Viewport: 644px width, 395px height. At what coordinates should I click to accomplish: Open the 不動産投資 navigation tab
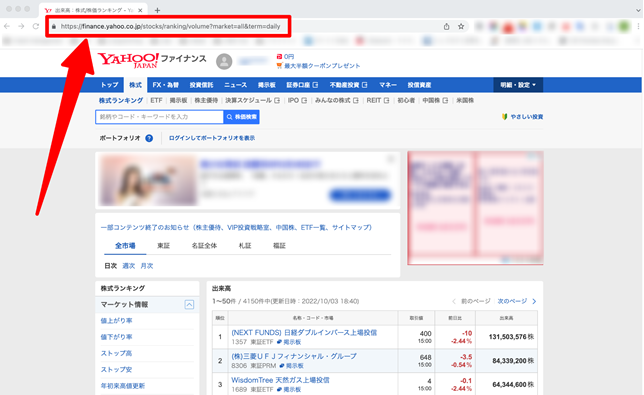(x=348, y=85)
